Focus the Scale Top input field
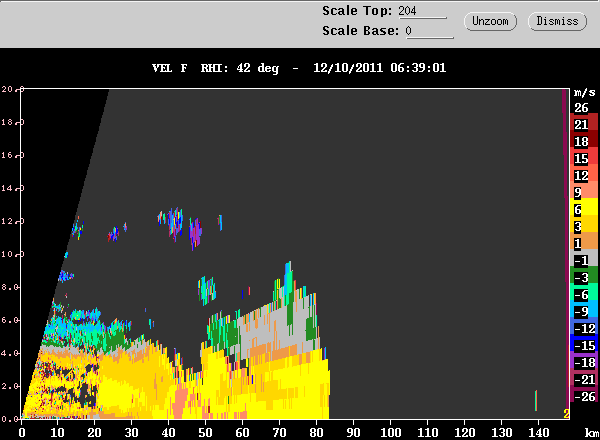The width and height of the screenshot is (600, 440). pyautogui.click(x=422, y=11)
